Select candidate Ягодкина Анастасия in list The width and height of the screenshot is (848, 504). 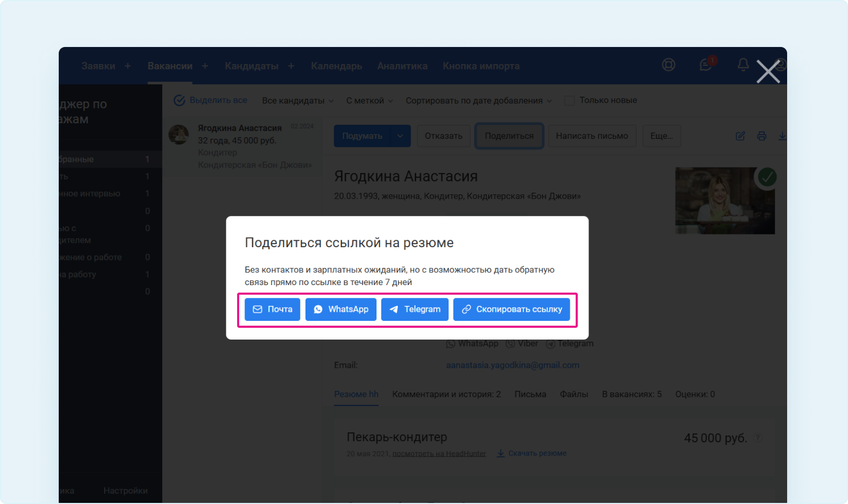click(x=243, y=146)
